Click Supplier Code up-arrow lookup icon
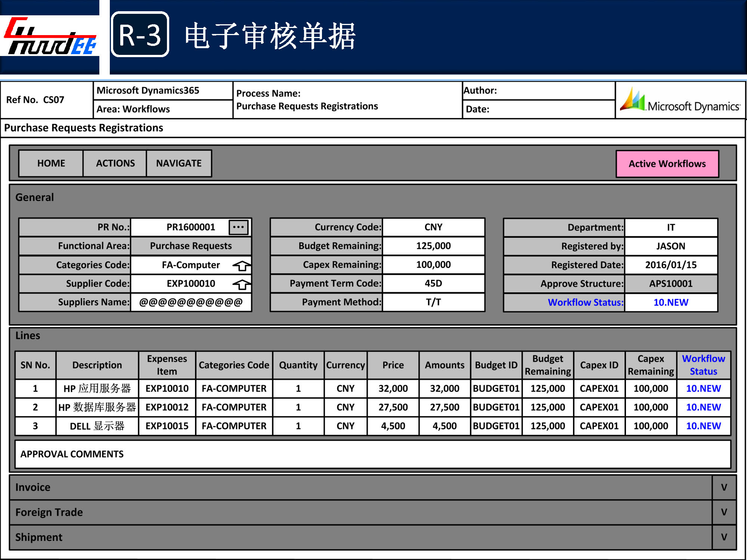The width and height of the screenshot is (747, 560). click(x=242, y=284)
